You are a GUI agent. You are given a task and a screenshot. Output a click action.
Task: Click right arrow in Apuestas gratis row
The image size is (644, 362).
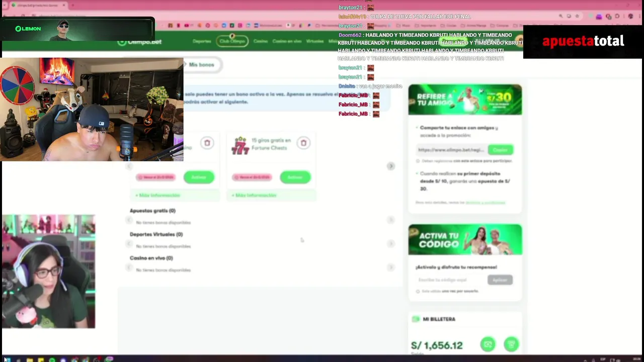391,220
